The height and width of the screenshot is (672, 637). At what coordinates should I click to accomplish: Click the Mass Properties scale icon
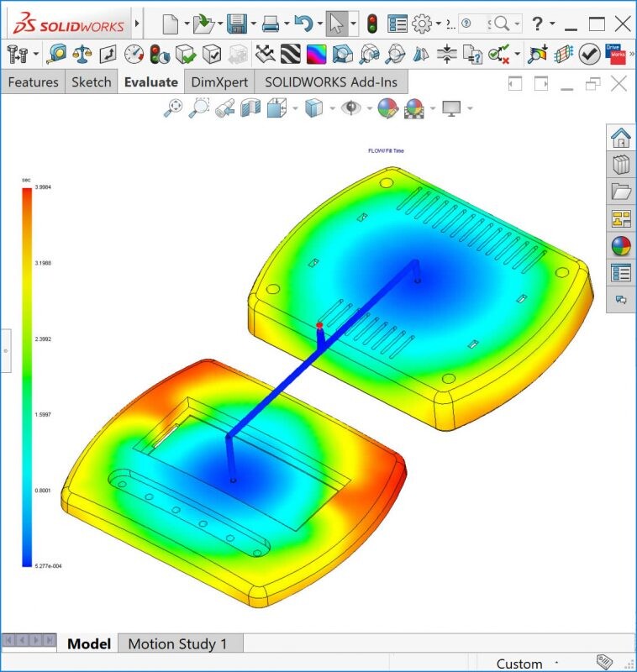click(82, 55)
